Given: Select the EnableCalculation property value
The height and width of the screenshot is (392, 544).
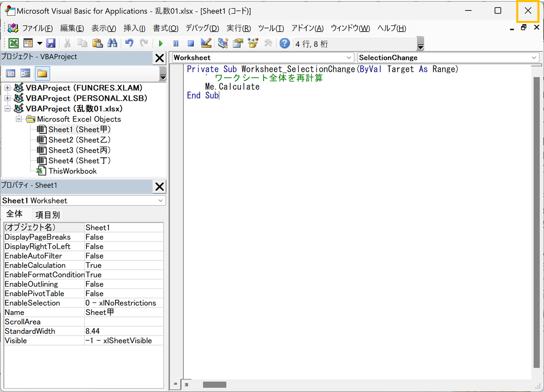Looking at the screenshot, I should tap(124, 265).
